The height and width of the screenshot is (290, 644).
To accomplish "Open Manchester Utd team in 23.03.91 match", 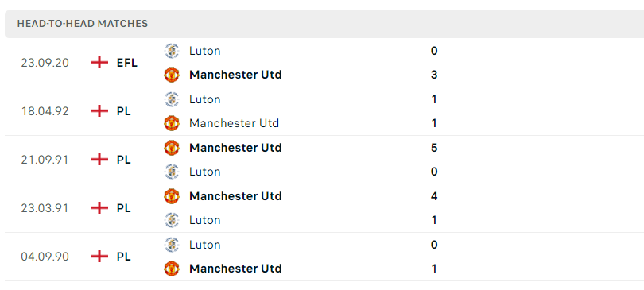I will [235, 196].
